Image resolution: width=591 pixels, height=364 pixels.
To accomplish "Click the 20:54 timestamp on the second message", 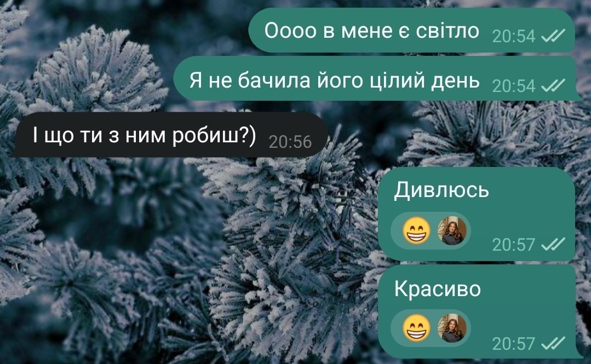I will point(514,86).
